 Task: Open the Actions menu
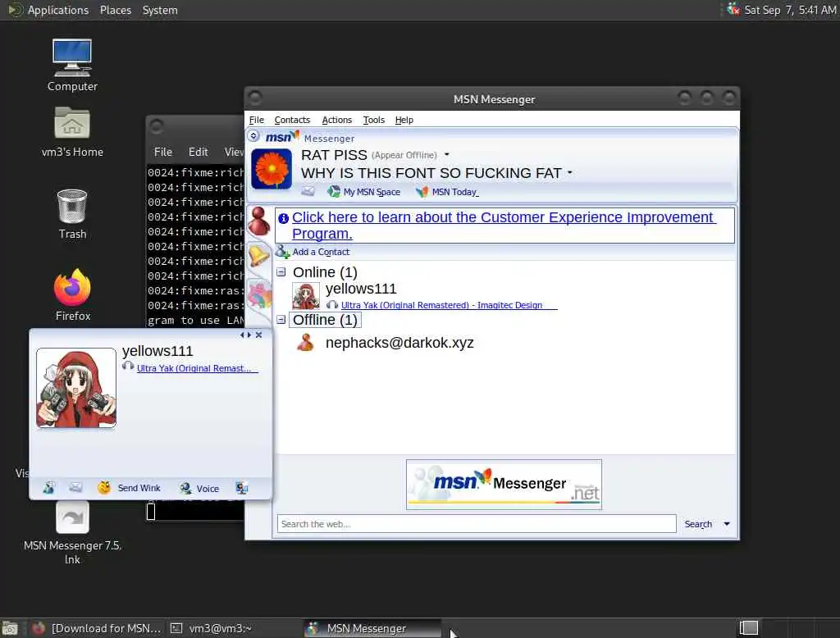pyautogui.click(x=336, y=120)
